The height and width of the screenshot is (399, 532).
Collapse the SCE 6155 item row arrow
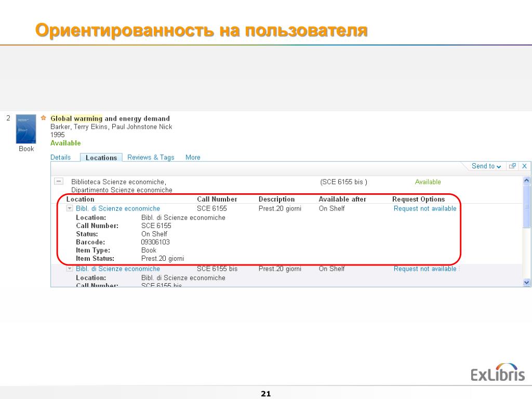pyautogui.click(x=69, y=208)
